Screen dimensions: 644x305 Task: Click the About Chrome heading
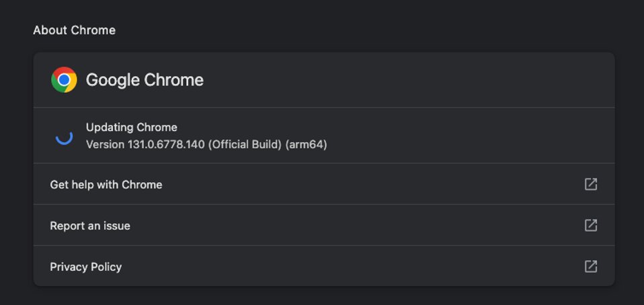click(x=75, y=30)
